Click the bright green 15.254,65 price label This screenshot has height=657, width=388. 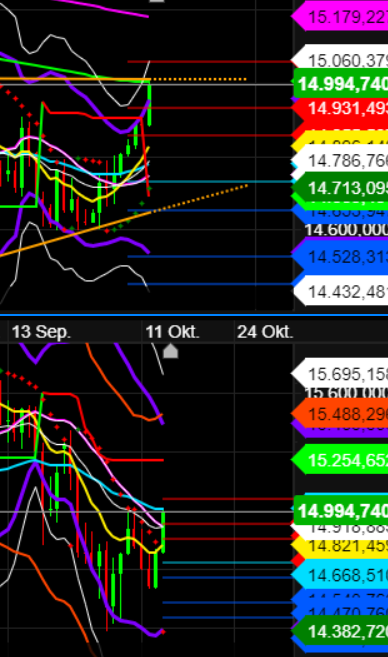(340, 460)
